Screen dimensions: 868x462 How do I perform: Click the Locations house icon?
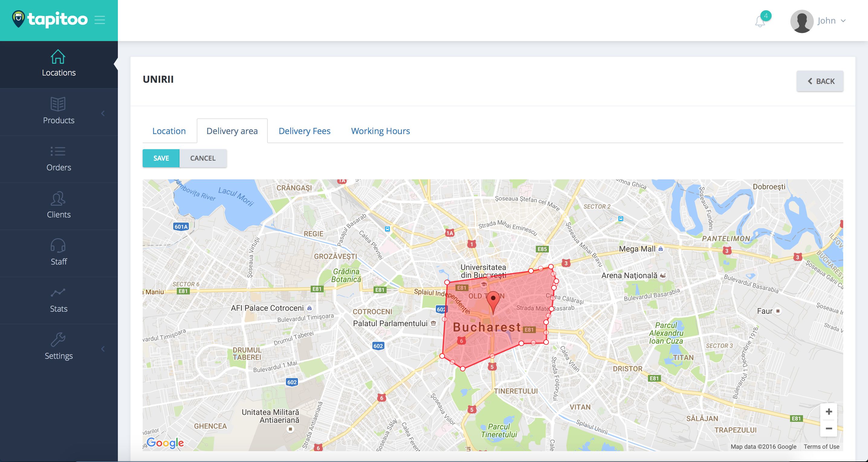tap(58, 56)
